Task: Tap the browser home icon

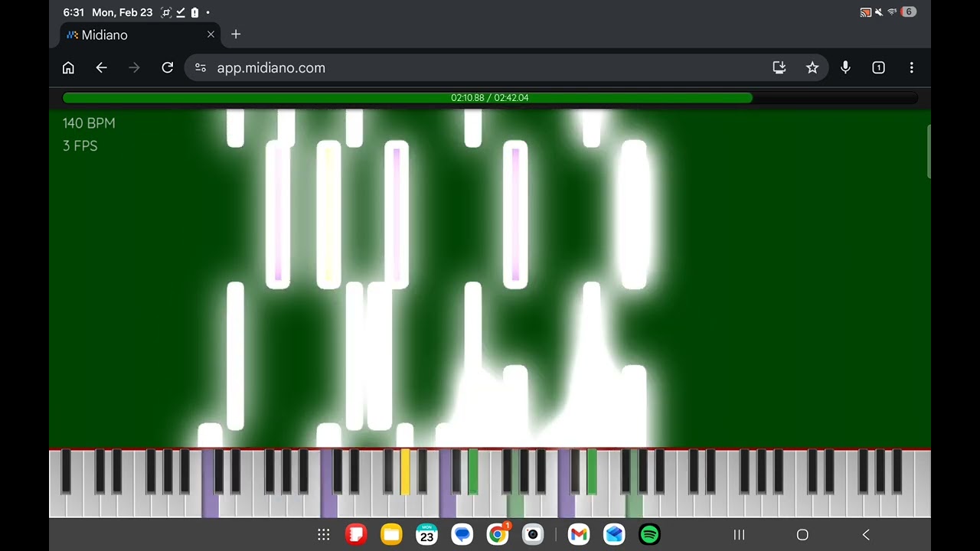Action: pyautogui.click(x=68, y=68)
